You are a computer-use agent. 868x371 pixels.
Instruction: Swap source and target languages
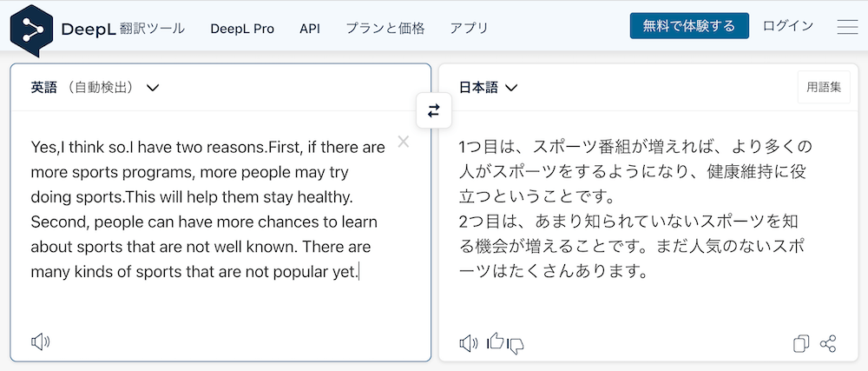click(434, 110)
